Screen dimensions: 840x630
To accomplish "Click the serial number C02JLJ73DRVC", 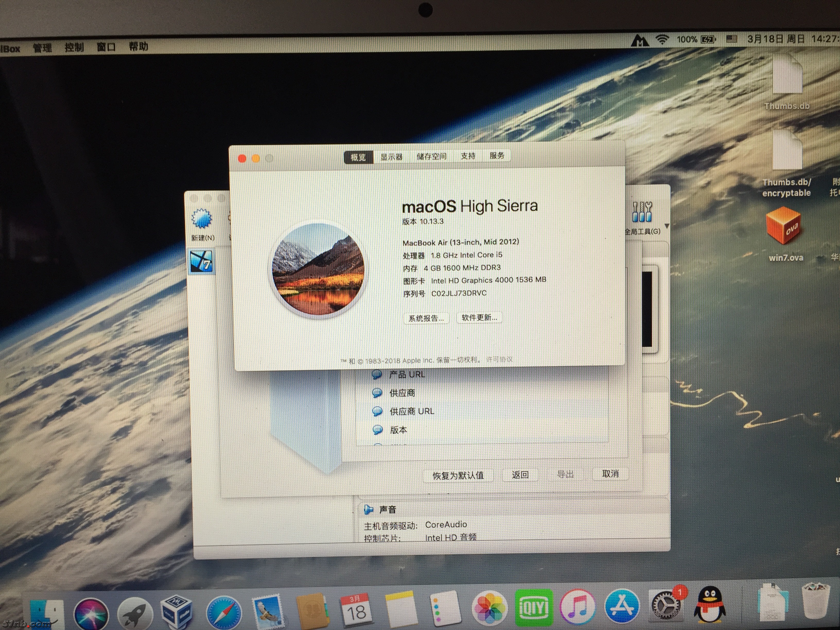I will 459,293.
